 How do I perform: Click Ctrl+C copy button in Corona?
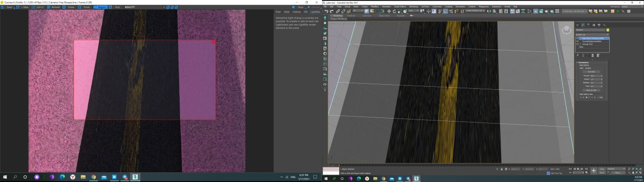pyautogui.click(x=38, y=7)
